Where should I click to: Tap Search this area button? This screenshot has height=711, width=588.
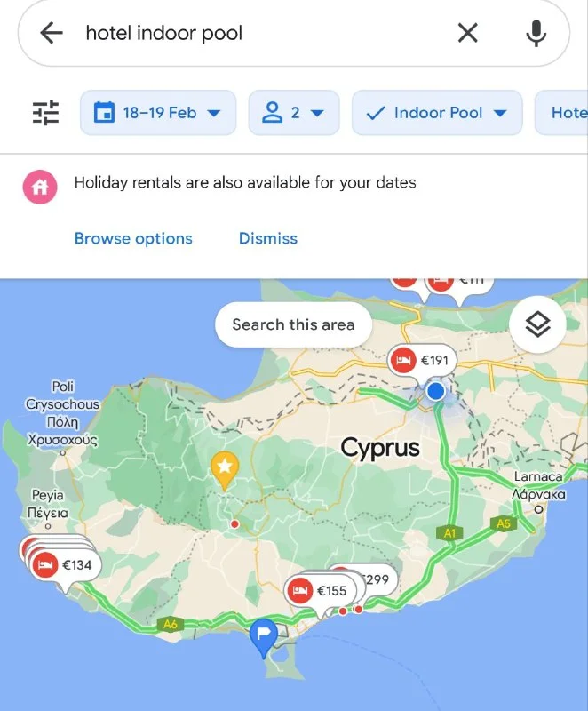(x=293, y=324)
